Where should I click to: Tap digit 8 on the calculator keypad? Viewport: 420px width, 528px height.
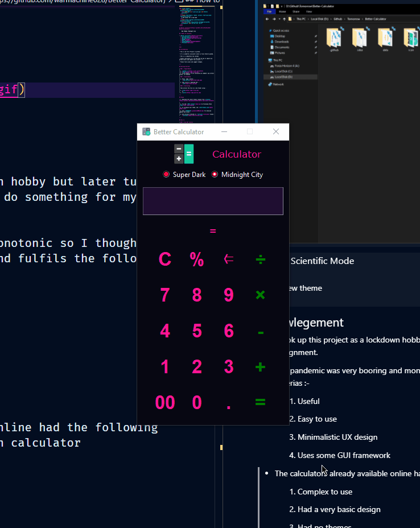tap(197, 295)
